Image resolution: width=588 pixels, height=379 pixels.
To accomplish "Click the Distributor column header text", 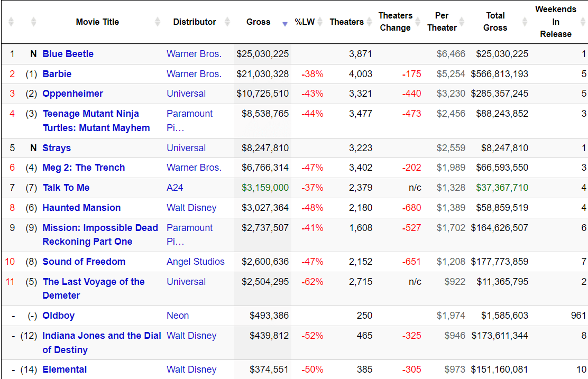I will (195, 22).
